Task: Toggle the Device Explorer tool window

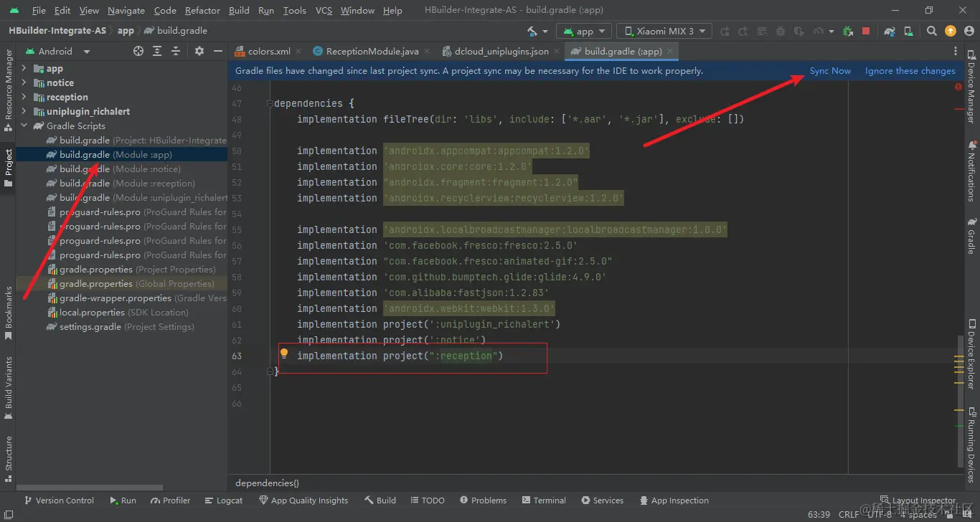Action: [x=972, y=354]
